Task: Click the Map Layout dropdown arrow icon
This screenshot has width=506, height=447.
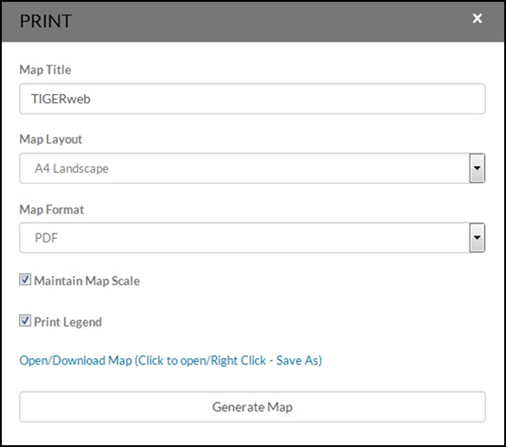Action: [x=477, y=168]
